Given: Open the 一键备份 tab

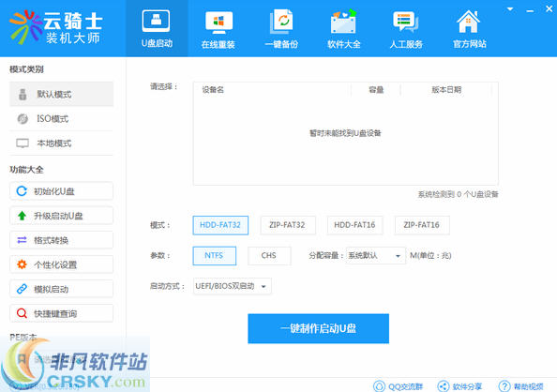Looking at the screenshot, I should pos(281,28).
